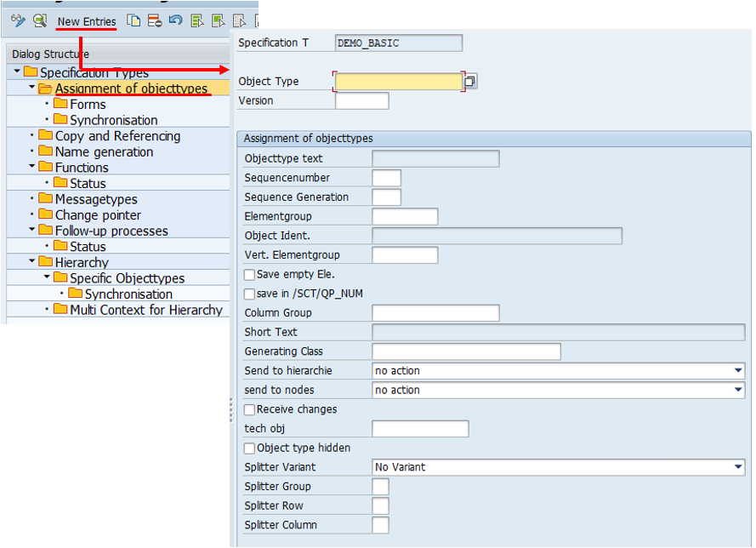This screenshot has width=756, height=548.
Task: Click the Select All toolbar icon
Action: (x=197, y=20)
